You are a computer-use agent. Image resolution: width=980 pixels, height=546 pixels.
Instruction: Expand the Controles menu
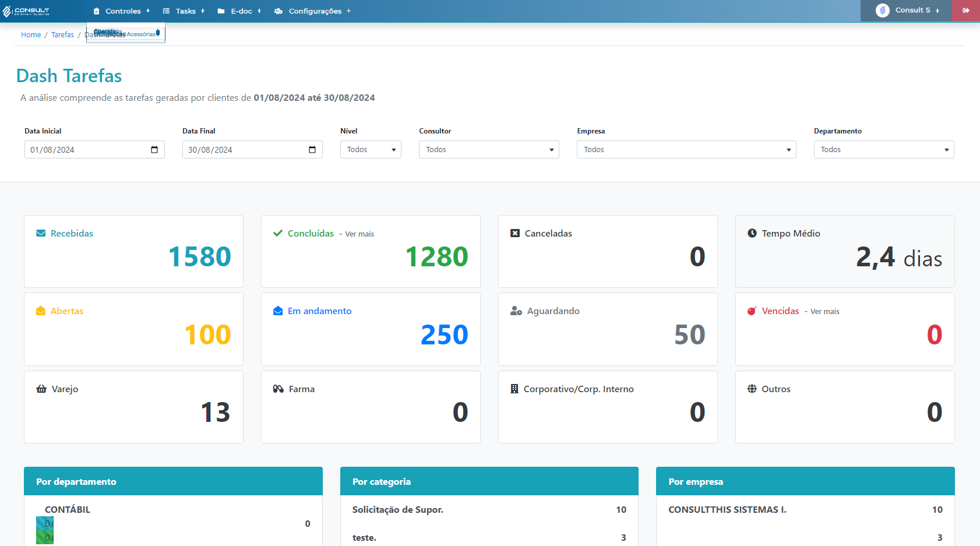click(122, 11)
